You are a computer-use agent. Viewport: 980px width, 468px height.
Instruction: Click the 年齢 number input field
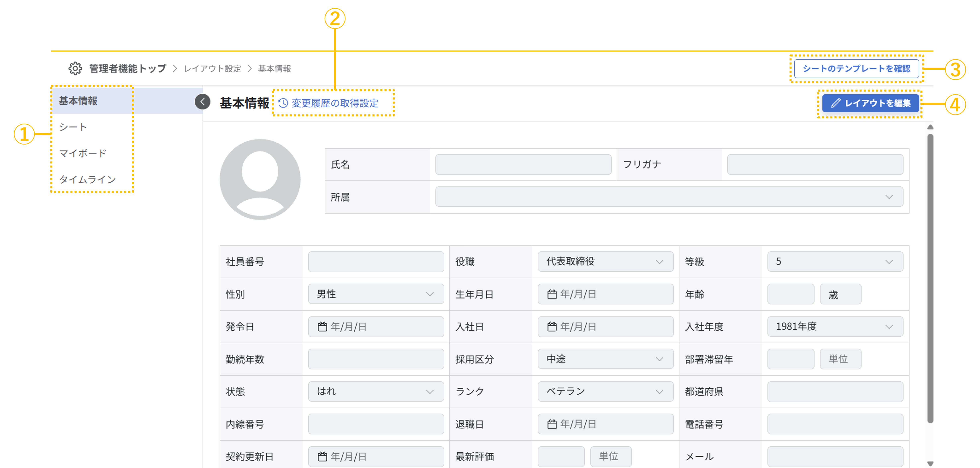(791, 294)
